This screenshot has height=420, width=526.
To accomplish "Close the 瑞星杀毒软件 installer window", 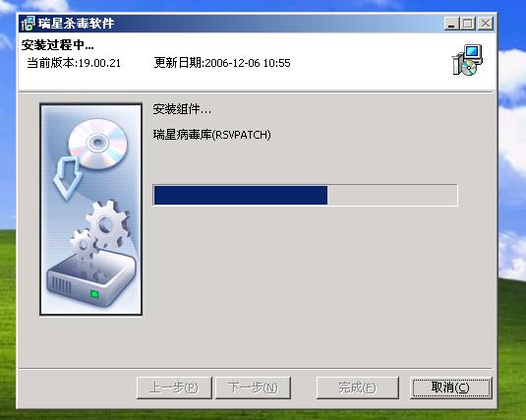I will coord(485,24).
